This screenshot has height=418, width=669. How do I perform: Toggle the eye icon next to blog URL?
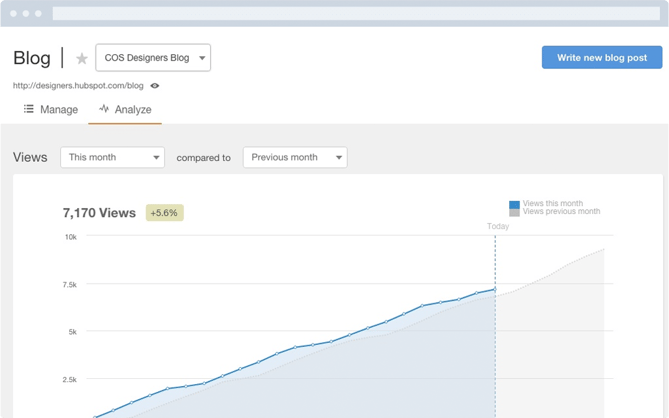[x=155, y=86]
